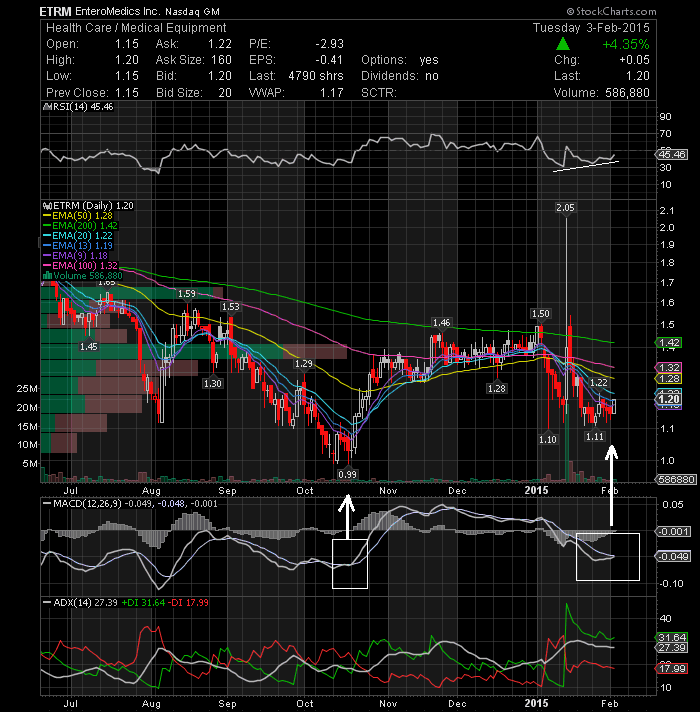Click the green 31.64 ADX axis tag
700x712 pixels.
(672, 638)
